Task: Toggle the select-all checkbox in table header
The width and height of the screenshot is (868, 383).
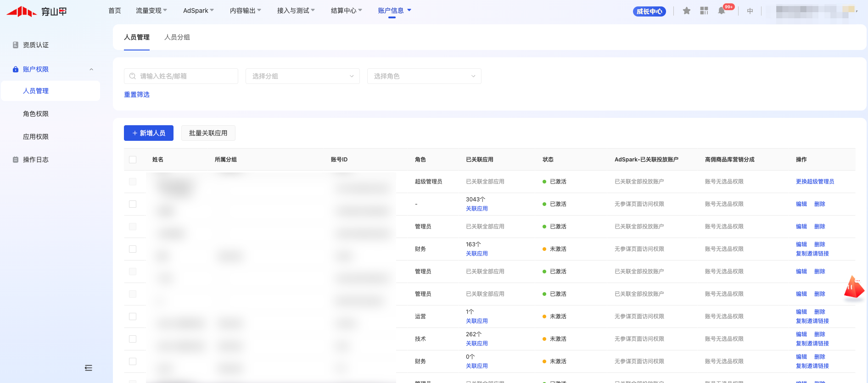Action: (133, 160)
